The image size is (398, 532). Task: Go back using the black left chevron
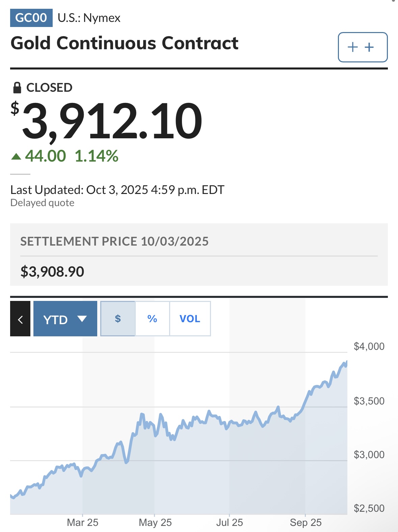pyautogui.click(x=20, y=319)
